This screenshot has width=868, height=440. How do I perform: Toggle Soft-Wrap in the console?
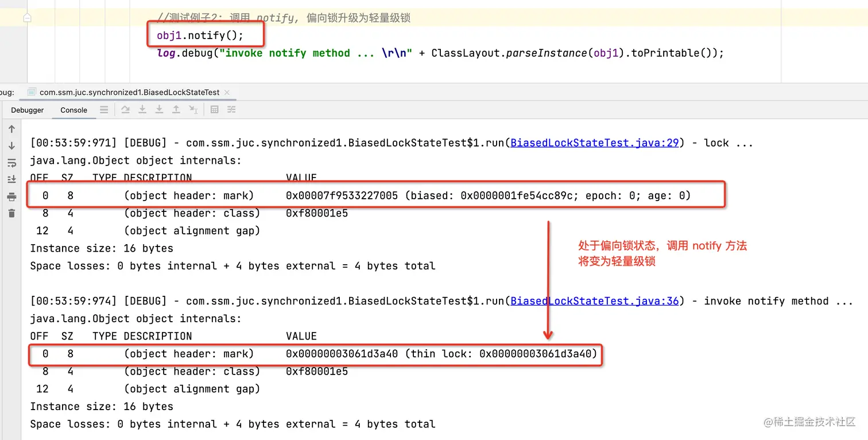11,163
